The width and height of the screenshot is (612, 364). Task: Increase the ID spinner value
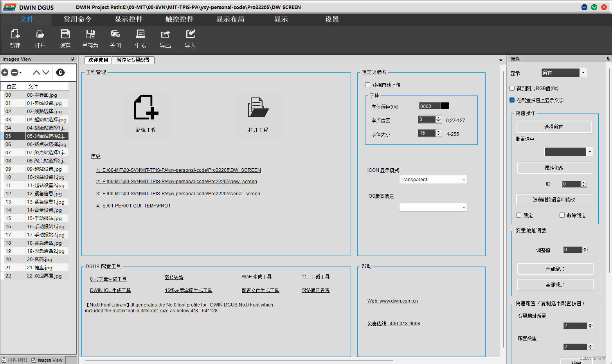tap(584, 182)
